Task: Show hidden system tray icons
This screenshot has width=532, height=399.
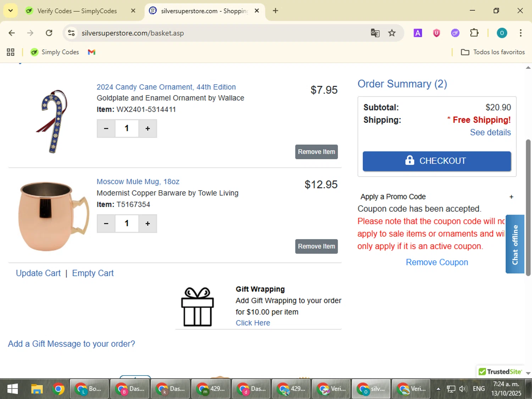Action: tap(438, 389)
